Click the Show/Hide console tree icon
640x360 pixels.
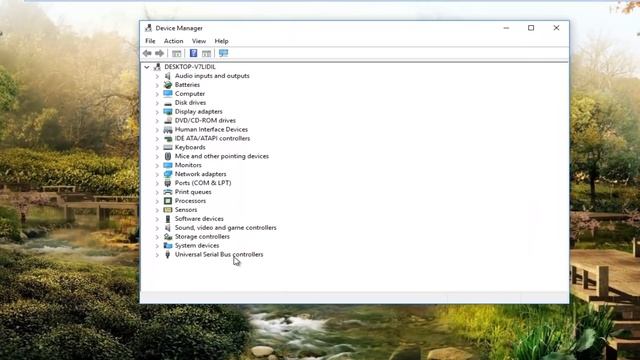(x=176, y=53)
